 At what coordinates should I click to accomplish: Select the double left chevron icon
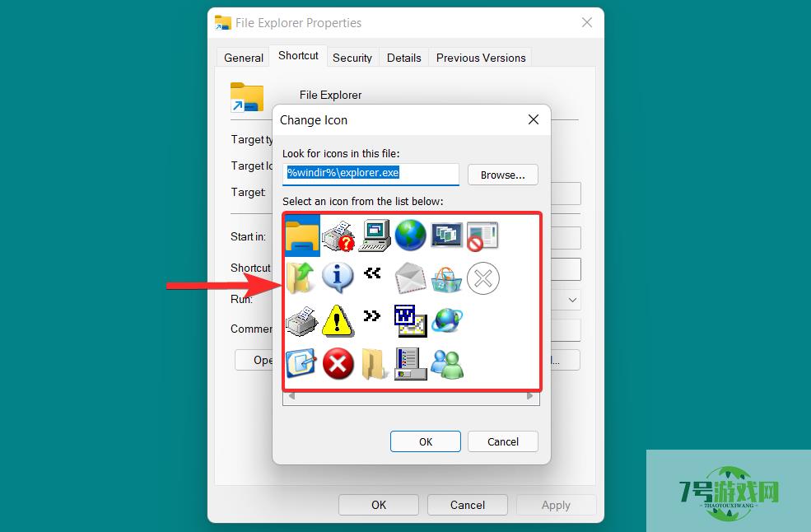(372, 273)
